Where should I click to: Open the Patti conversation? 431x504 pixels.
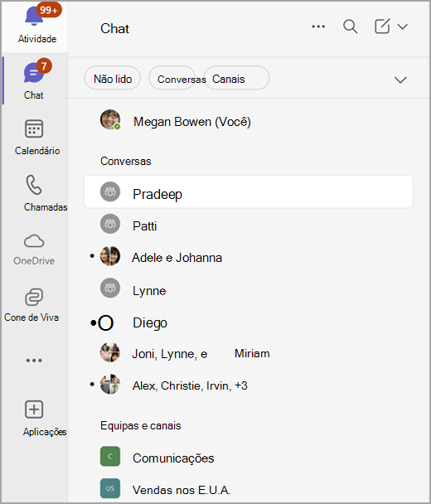[248, 225]
